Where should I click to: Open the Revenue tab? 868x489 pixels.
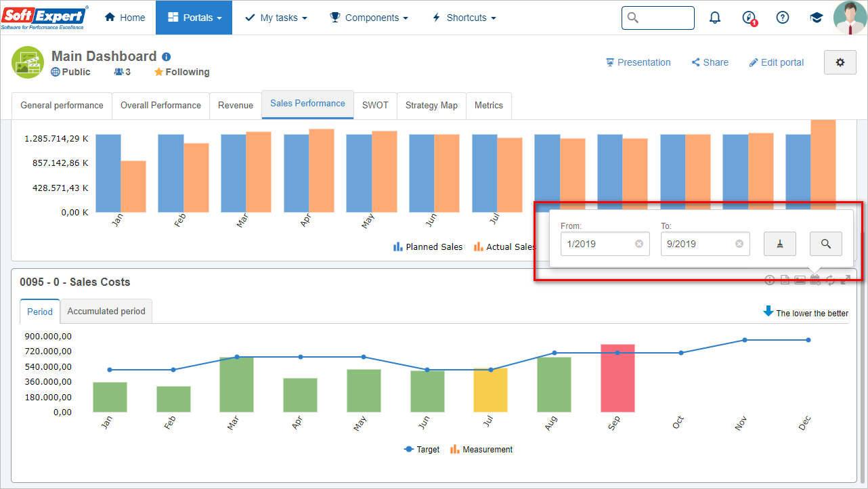click(x=236, y=106)
